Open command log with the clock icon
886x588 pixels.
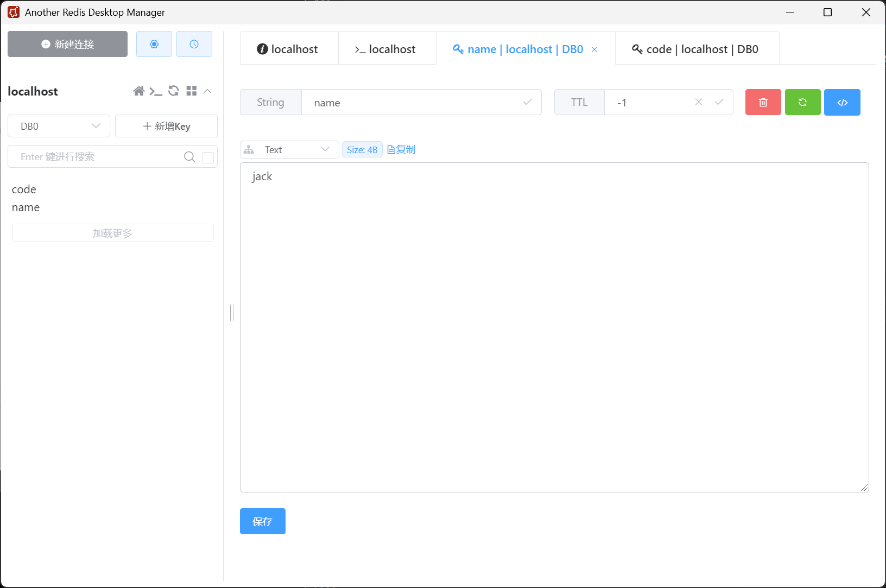[194, 44]
